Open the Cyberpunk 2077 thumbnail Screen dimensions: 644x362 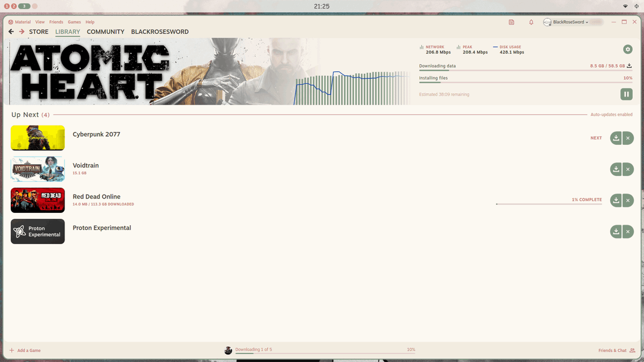pyautogui.click(x=38, y=138)
